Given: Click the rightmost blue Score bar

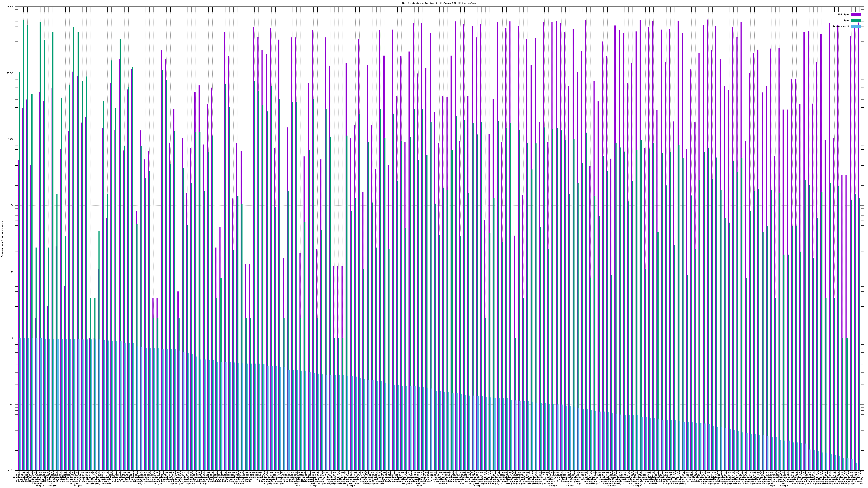Looking at the screenshot, I should 856,467.
